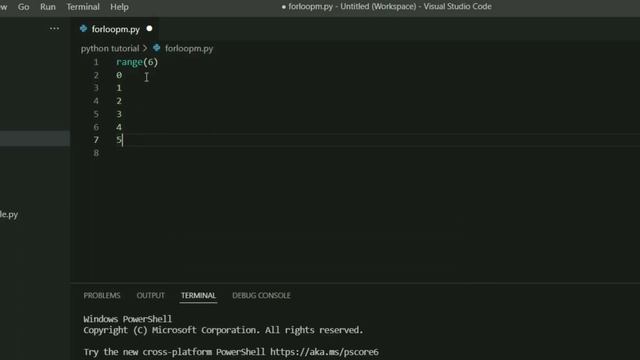Click the 'range(6)' code on line 1
This screenshot has height=360, width=640.
coord(137,62)
